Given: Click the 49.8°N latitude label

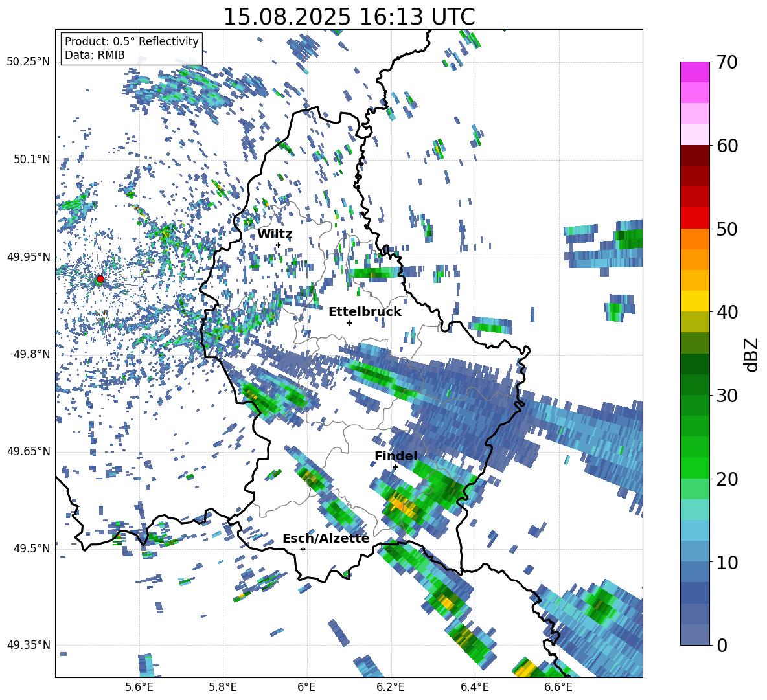Looking at the screenshot, I should pyautogui.click(x=31, y=354).
